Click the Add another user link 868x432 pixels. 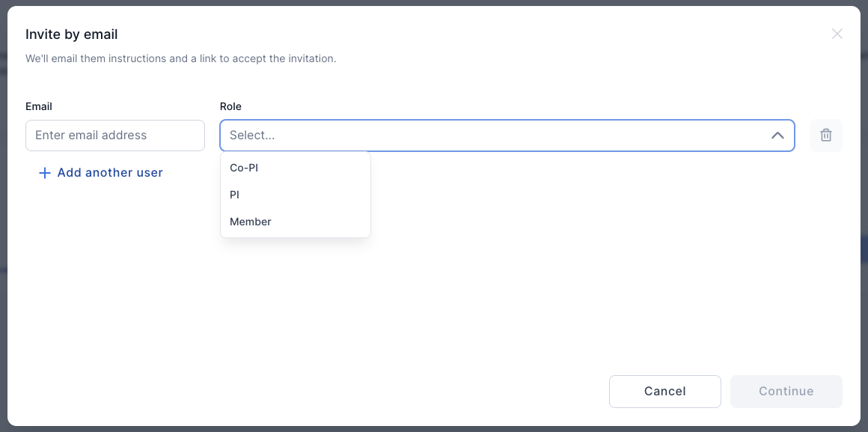coord(109,173)
